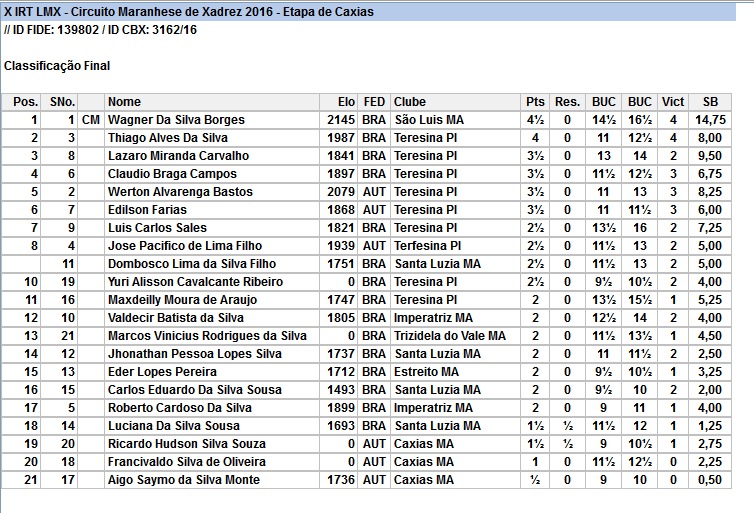The image size is (754, 513).
Task: Click the CM title cell
Action: point(91,120)
